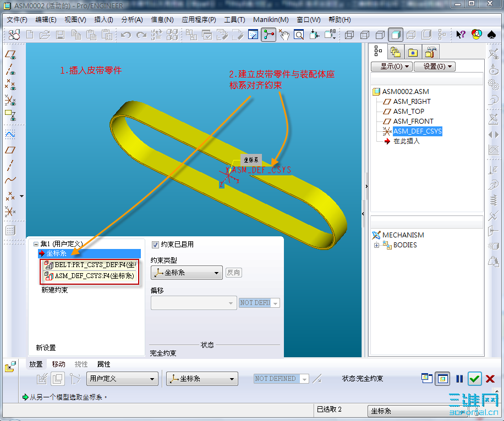
Task: Uncheck the 约束已启用 checkbox
Action: 155,245
